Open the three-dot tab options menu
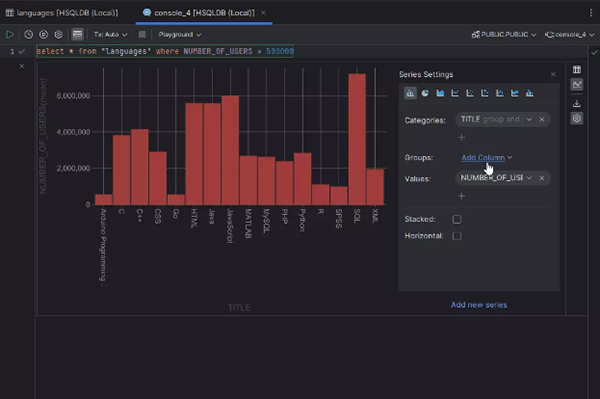Viewport: 600px width, 399px height. [591, 13]
